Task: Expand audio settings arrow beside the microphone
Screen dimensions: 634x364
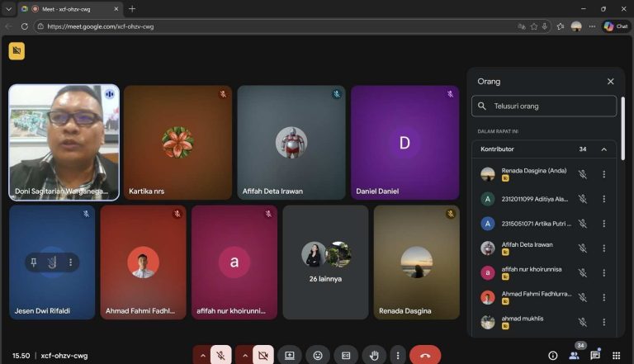Action: point(201,355)
